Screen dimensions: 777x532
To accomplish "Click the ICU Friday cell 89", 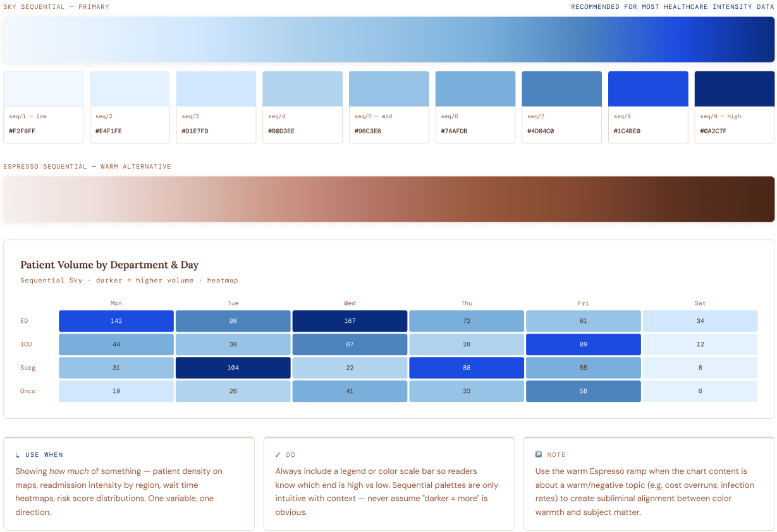I will [584, 344].
